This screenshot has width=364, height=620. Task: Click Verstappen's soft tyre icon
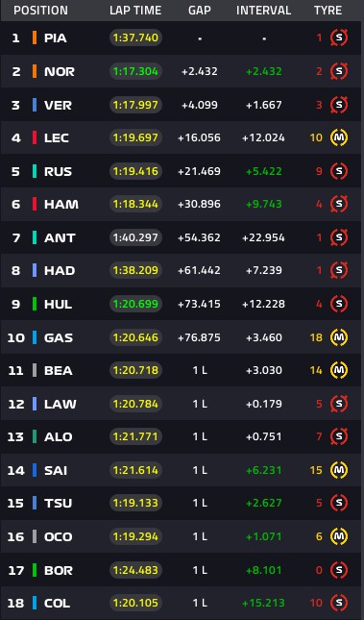point(339,105)
